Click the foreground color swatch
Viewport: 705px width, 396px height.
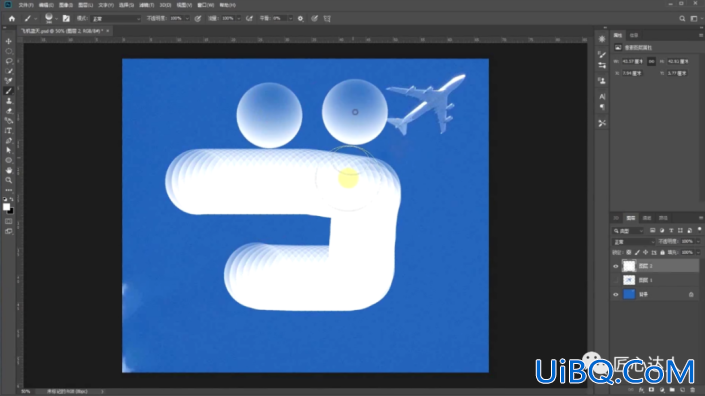coord(6,207)
